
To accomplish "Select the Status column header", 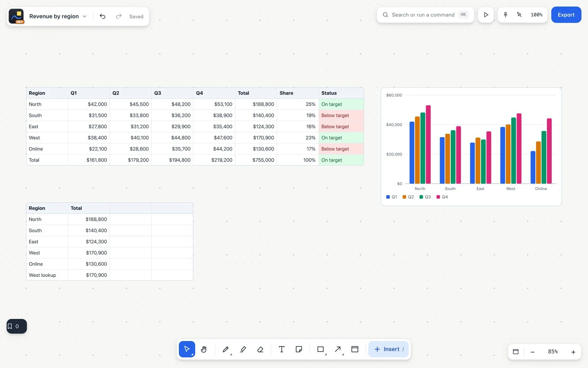I will (341, 93).
